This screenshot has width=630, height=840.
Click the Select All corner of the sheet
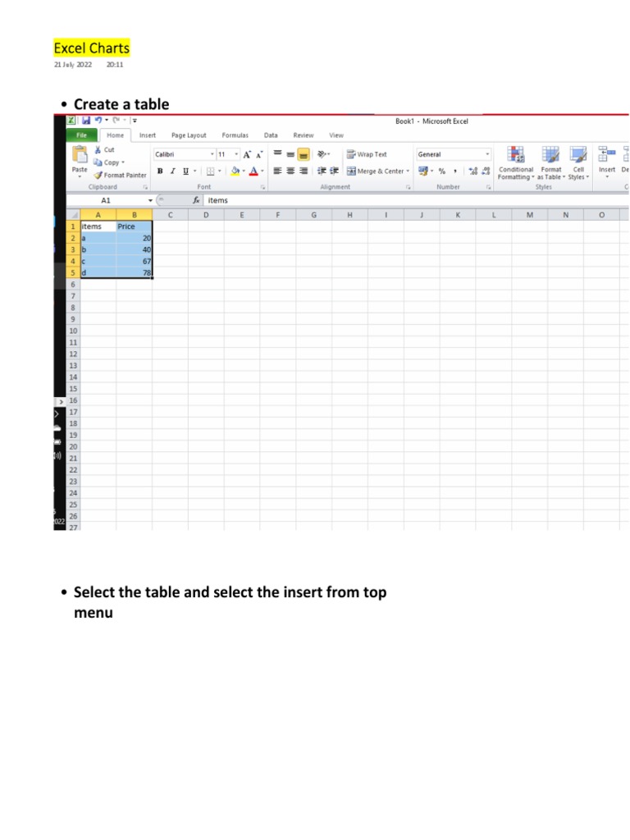coord(73,215)
